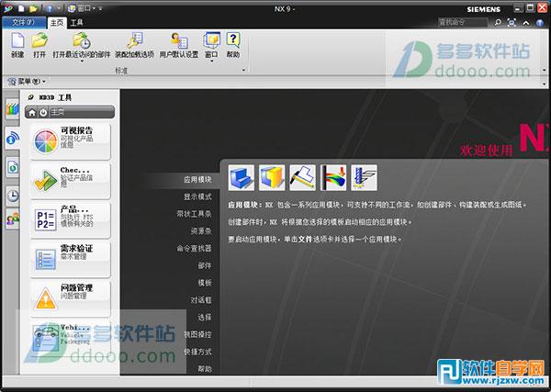Select 对话框 in welcome list
Viewport: 551px width, 392px height.
click(201, 300)
